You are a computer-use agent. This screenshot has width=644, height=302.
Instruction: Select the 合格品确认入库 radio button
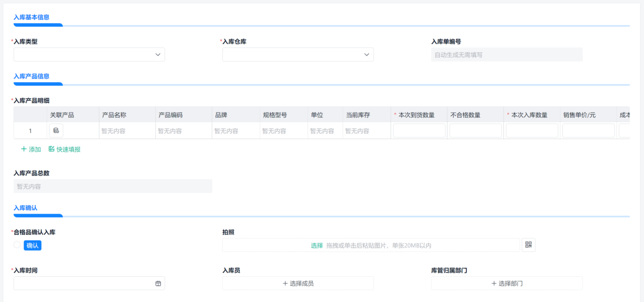coord(17,245)
